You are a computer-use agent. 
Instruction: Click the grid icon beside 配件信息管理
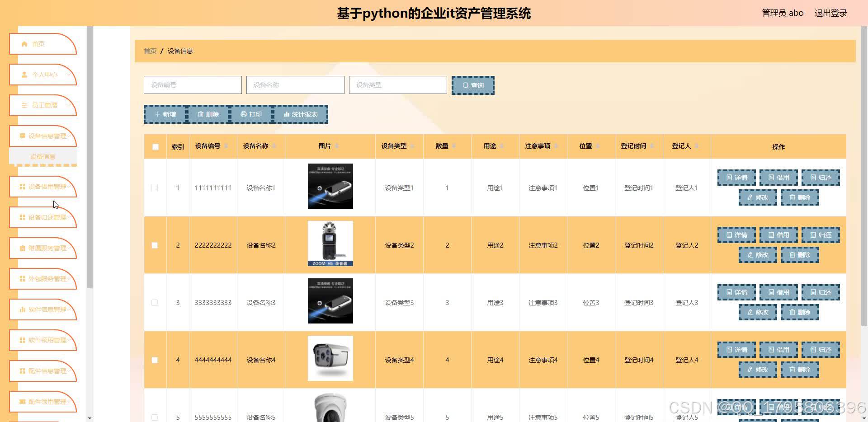[22, 370]
